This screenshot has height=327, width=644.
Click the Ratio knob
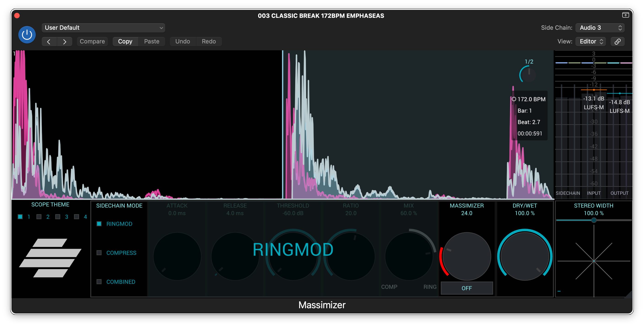point(351,257)
